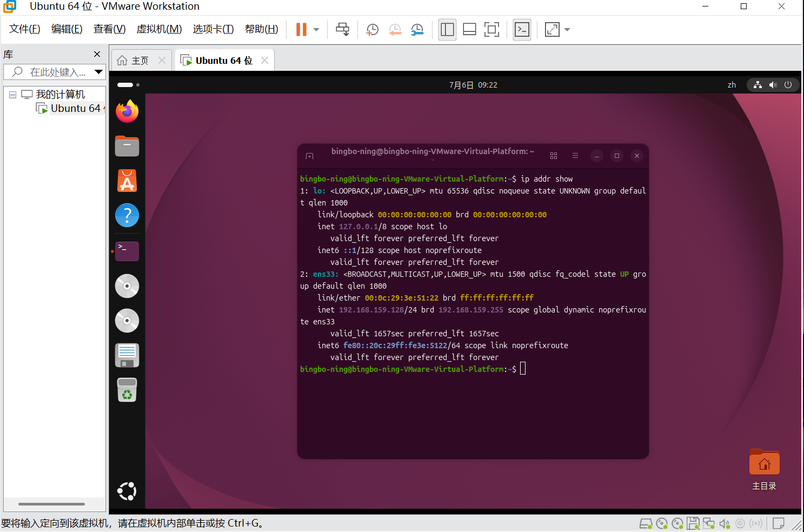Open the zh input source menu
Image resolution: width=804 pixels, height=532 pixels.
732,85
